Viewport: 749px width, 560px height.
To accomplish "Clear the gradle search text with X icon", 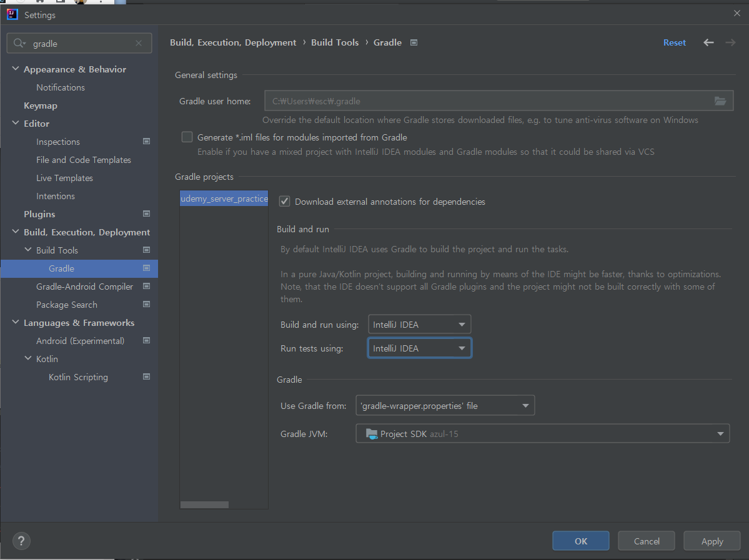I will (139, 43).
